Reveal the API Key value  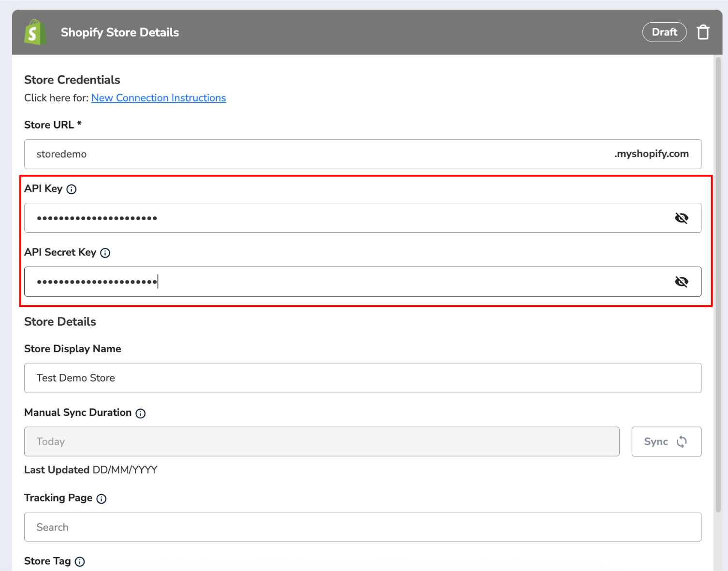tap(682, 218)
